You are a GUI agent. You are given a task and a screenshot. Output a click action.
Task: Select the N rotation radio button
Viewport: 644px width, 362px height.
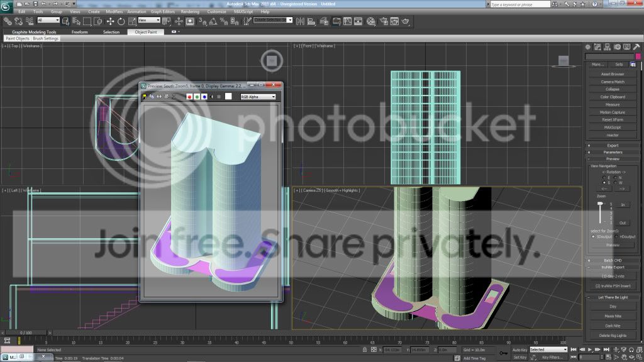615,178
